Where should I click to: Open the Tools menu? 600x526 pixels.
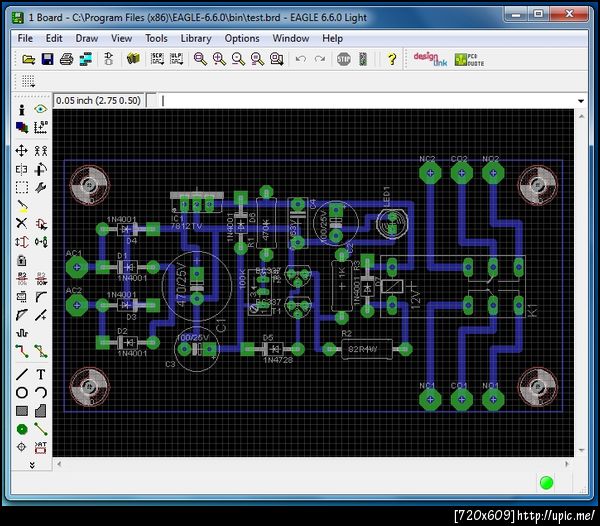[156, 38]
